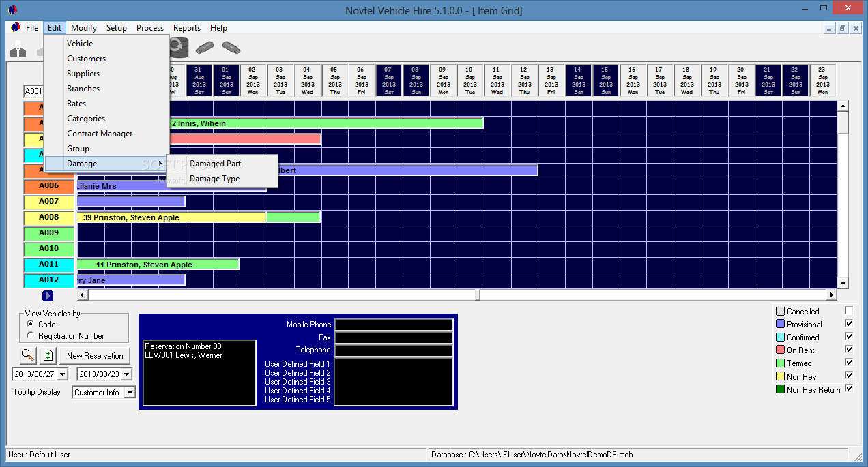Select Damage Type submenu item
Image resolution: width=868 pixels, height=467 pixels.
pos(222,179)
